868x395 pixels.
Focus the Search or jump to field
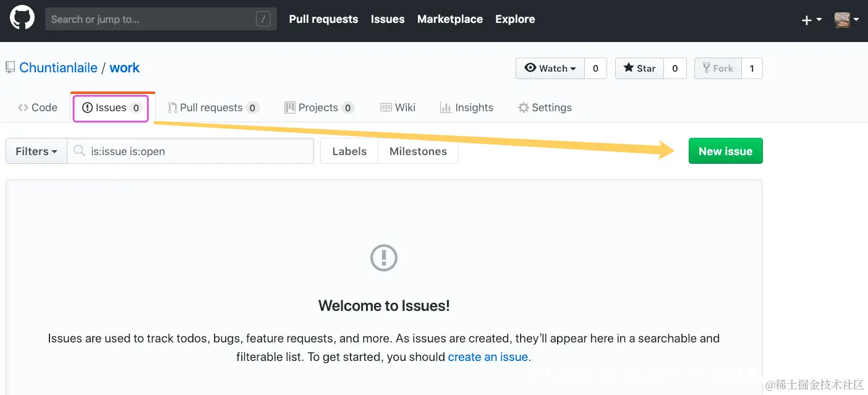[161, 19]
